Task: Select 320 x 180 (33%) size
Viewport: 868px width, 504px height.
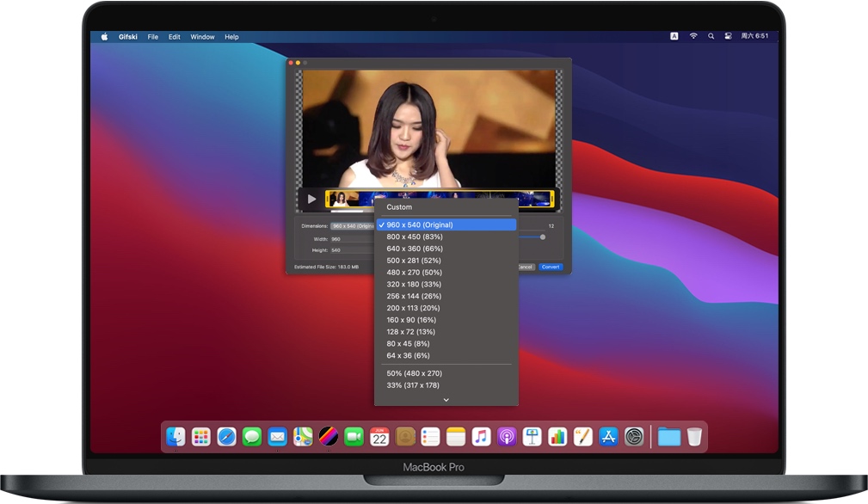Action: tap(414, 284)
